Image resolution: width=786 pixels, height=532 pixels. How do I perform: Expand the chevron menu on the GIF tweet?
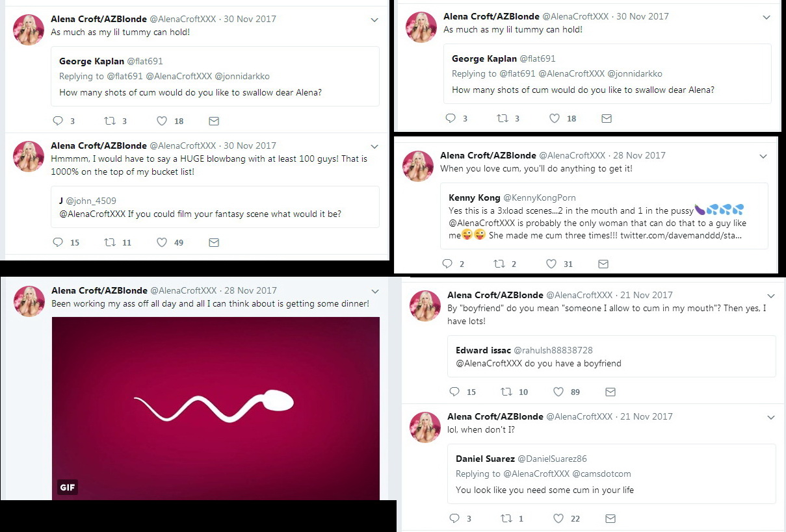(374, 291)
